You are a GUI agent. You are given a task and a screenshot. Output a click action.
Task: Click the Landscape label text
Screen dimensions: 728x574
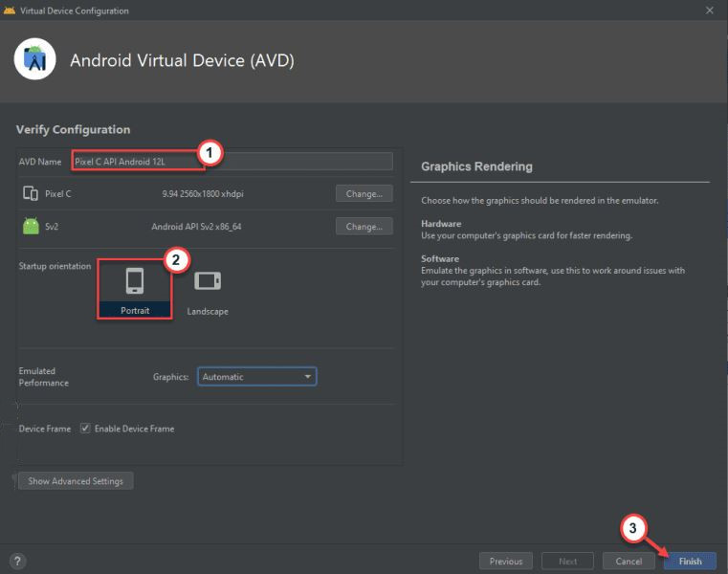[208, 311]
